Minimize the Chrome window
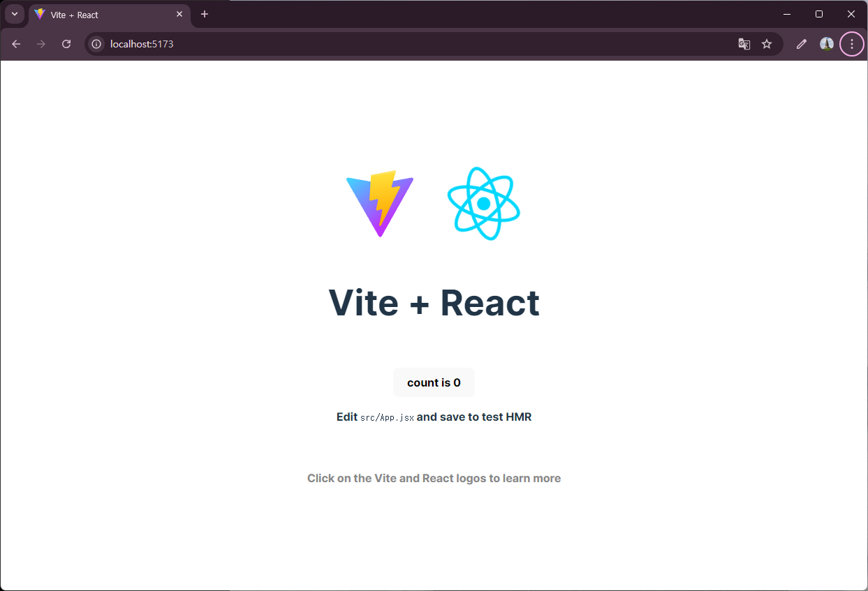868x591 pixels. pyautogui.click(x=787, y=14)
